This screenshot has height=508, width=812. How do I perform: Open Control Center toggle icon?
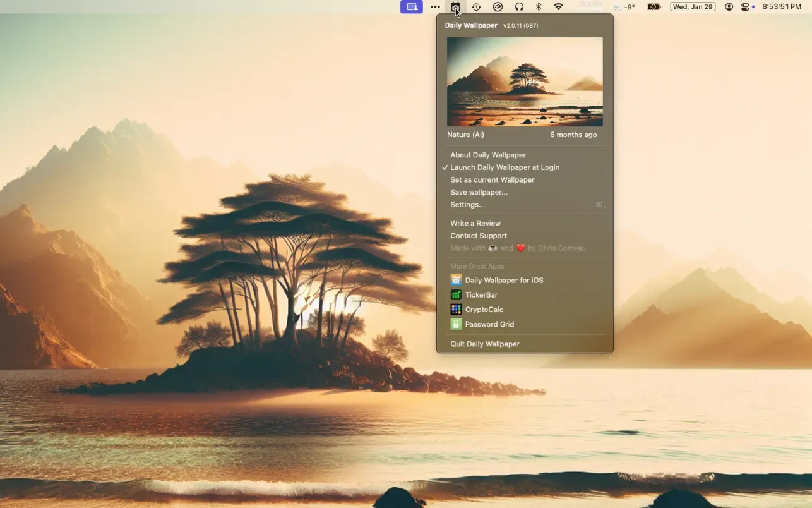click(x=745, y=7)
